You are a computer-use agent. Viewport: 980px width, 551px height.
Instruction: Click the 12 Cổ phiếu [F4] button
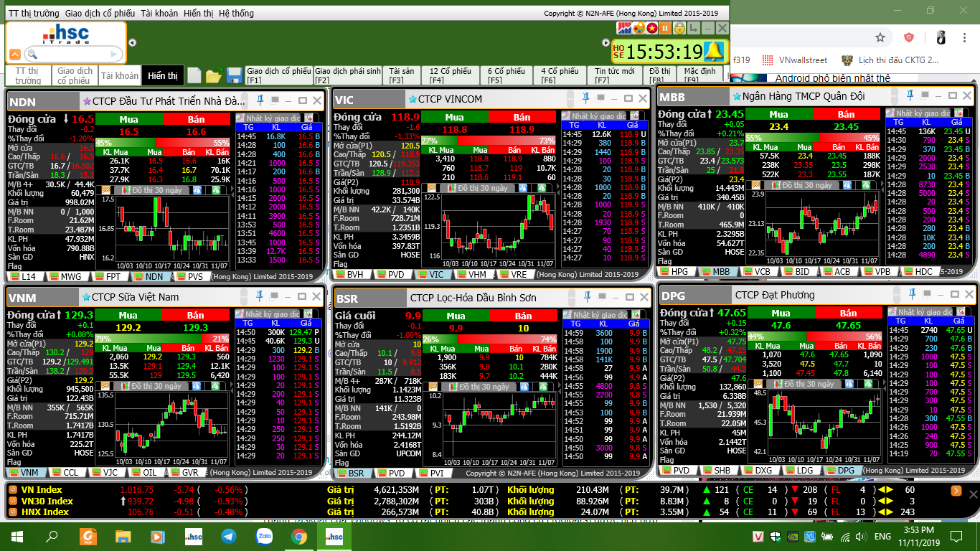click(x=451, y=75)
